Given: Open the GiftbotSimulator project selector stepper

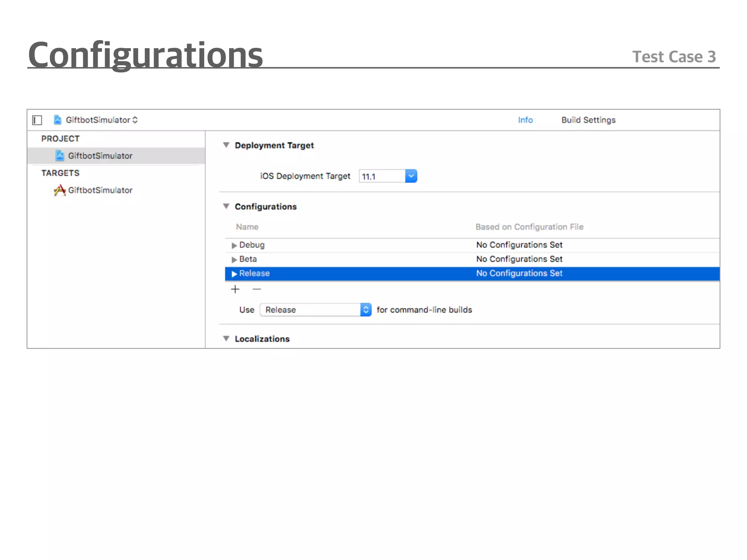Looking at the screenshot, I should pyautogui.click(x=135, y=120).
